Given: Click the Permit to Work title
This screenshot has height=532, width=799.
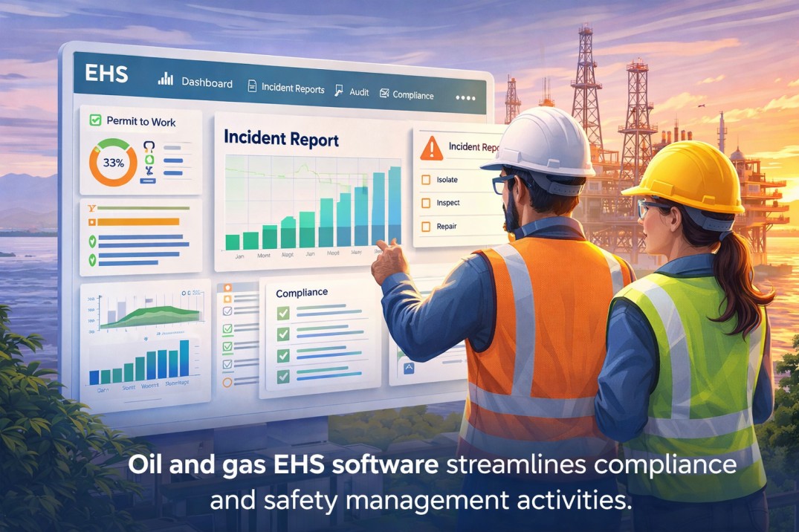Looking at the screenshot, I should pyautogui.click(x=141, y=122).
